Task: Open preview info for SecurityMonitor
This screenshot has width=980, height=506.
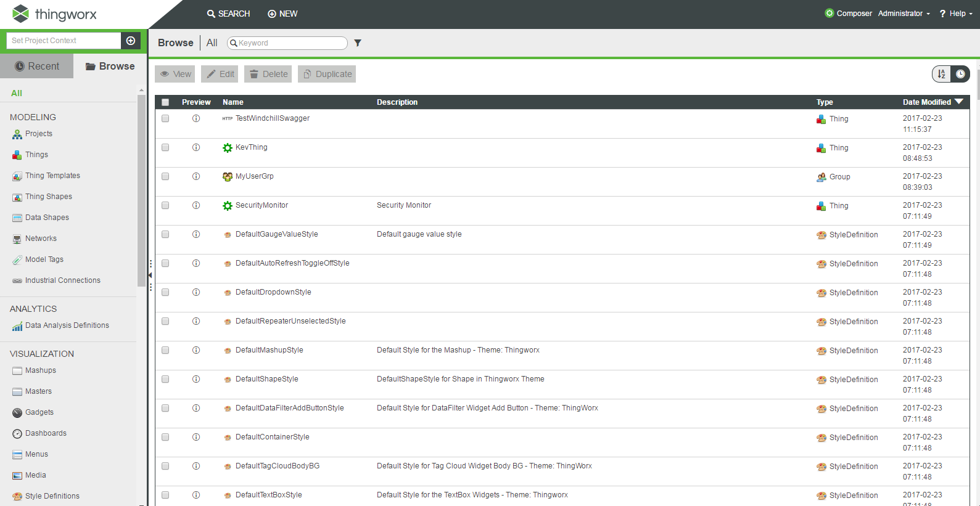Action: [196, 205]
